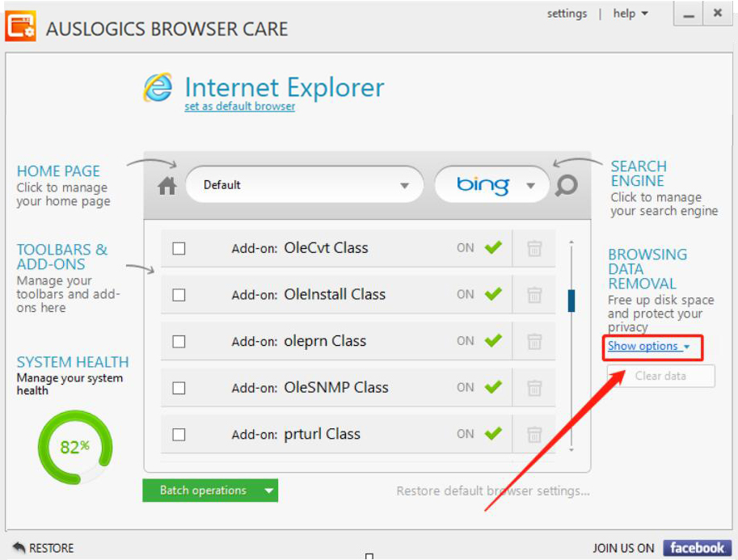The image size is (738, 560).
Task: Check the OleInstall Class checkbox
Action: [179, 295]
